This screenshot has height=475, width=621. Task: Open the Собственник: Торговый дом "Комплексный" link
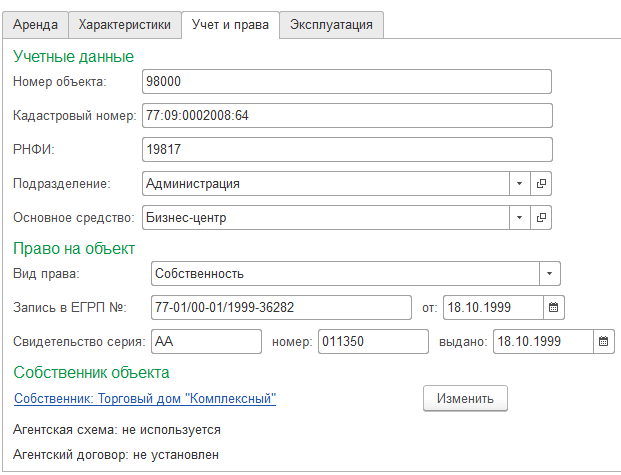pyautogui.click(x=145, y=398)
